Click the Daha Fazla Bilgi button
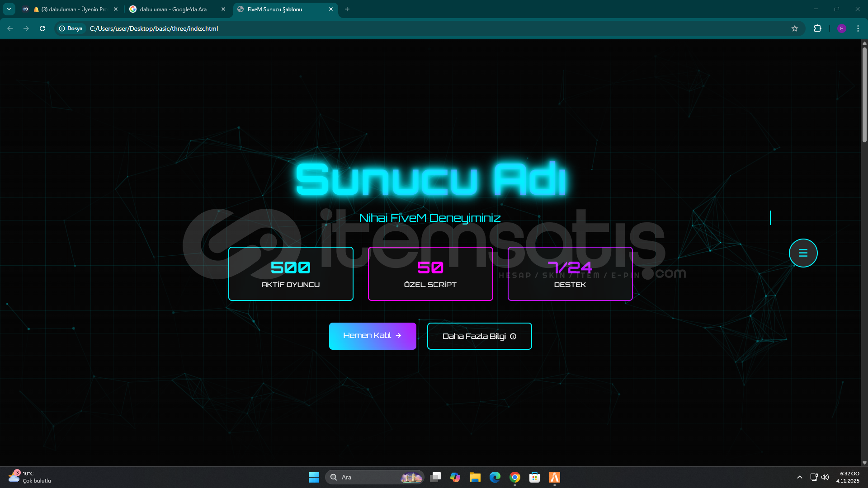 [x=479, y=336]
